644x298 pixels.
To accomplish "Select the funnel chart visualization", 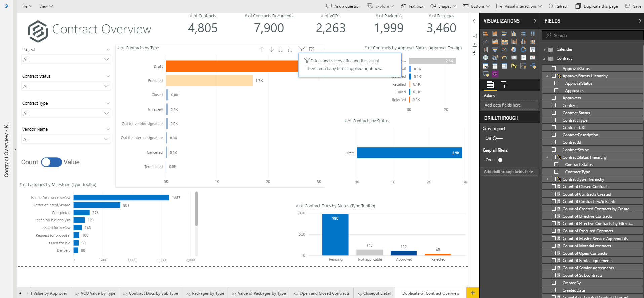I will (x=495, y=50).
